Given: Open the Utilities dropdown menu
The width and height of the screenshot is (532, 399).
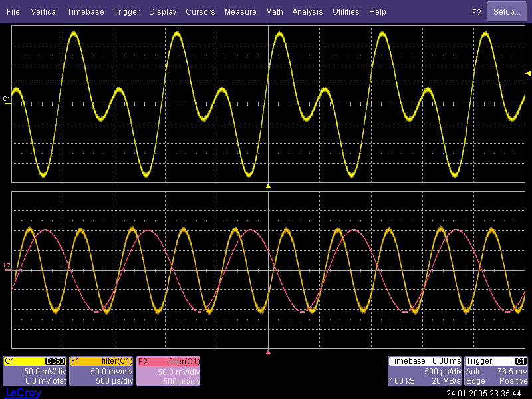Looking at the screenshot, I should point(346,12).
